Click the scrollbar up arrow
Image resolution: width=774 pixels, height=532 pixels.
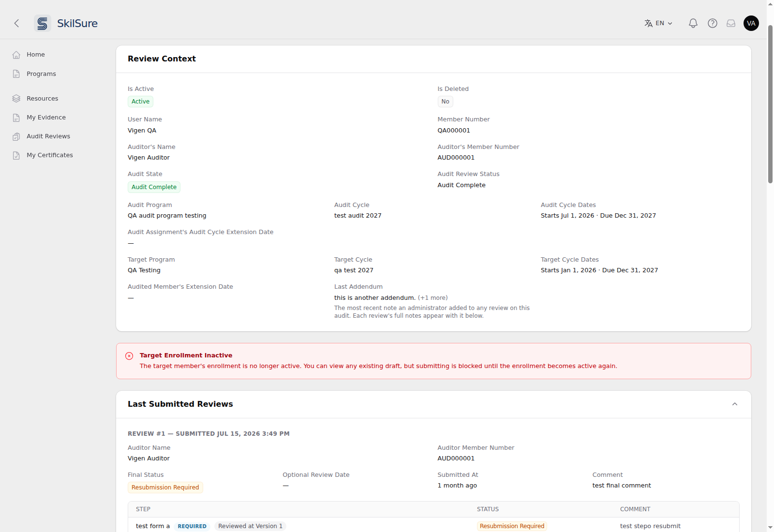click(770, 4)
